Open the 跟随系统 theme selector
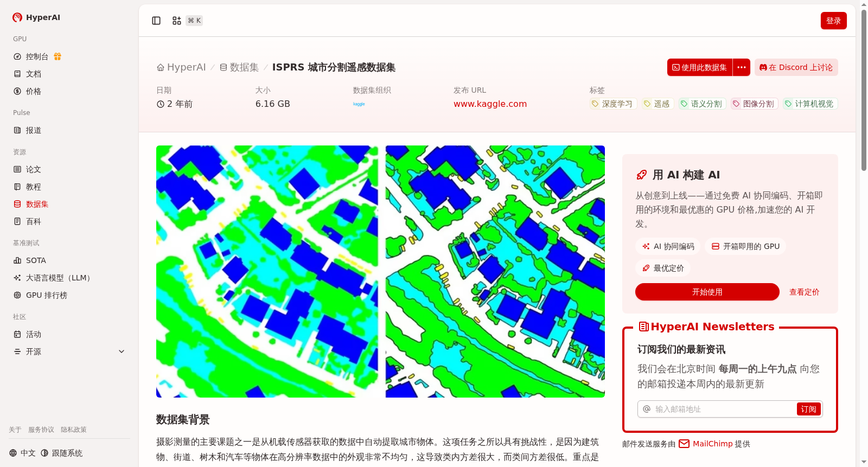The width and height of the screenshot is (868, 467). click(x=62, y=453)
